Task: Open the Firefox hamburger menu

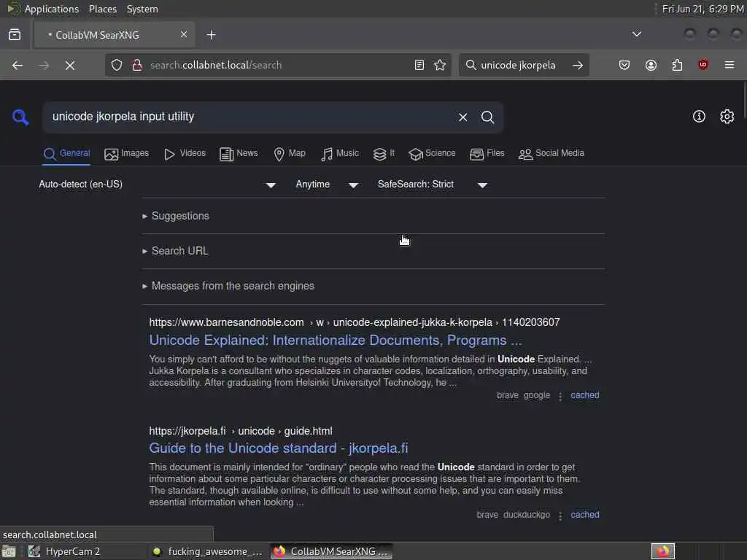Action: pyautogui.click(x=729, y=65)
